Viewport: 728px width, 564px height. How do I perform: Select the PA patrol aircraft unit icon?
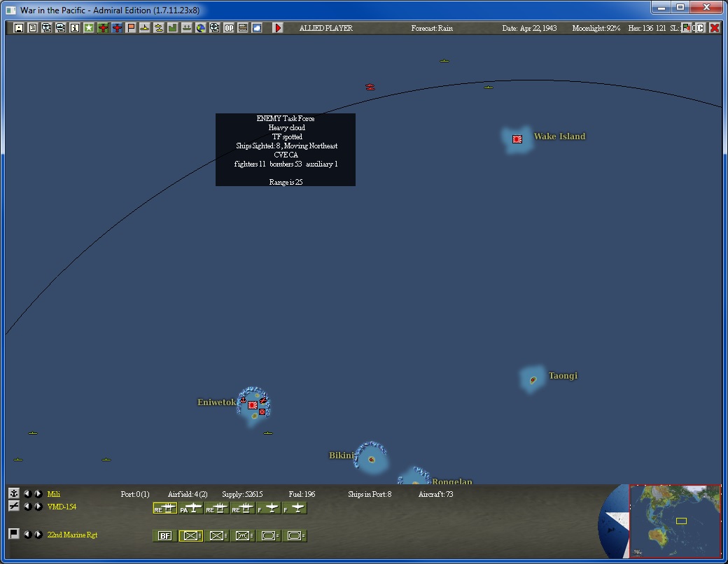(x=191, y=508)
